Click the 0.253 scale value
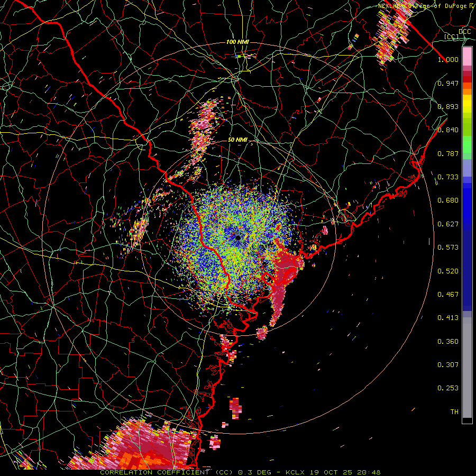The height and width of the screenshot is (476, 476). click(x=448, y=388)
